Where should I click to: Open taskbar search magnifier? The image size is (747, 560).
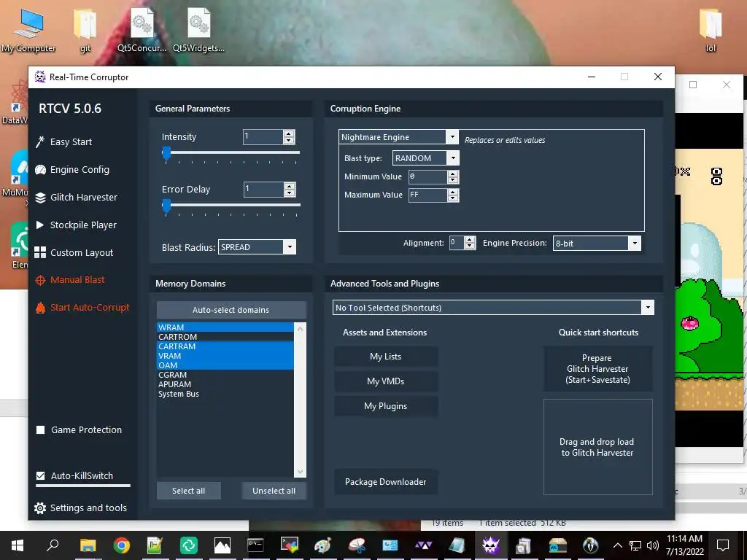[x=53, y=545]
